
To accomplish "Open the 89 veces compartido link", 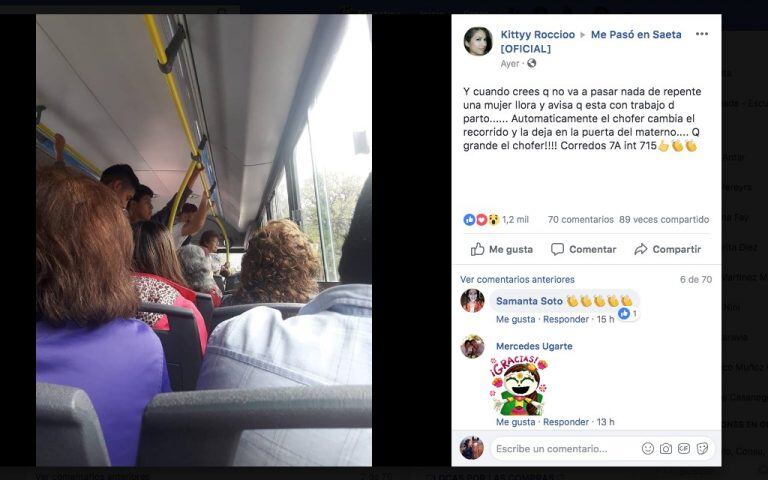I will click(664, 219).
